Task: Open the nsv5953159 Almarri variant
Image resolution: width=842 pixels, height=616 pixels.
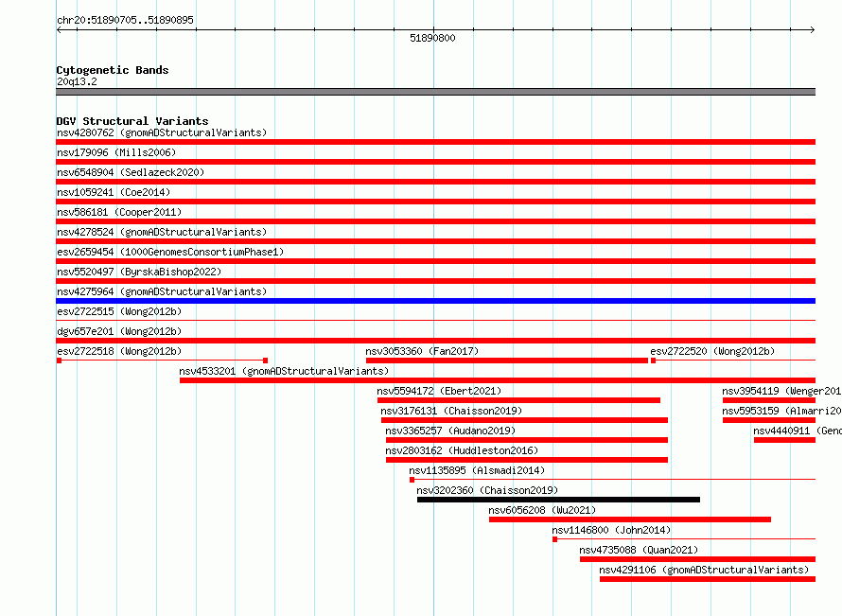Action: [x=781, y=411]
